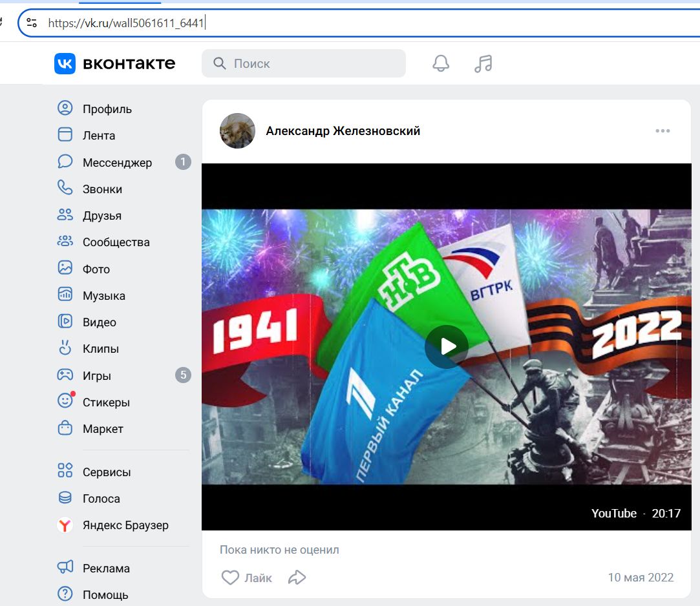This screenshot has height=606, width=700.
Task: Click the Поиск search field
Action: tap(304, 63)
